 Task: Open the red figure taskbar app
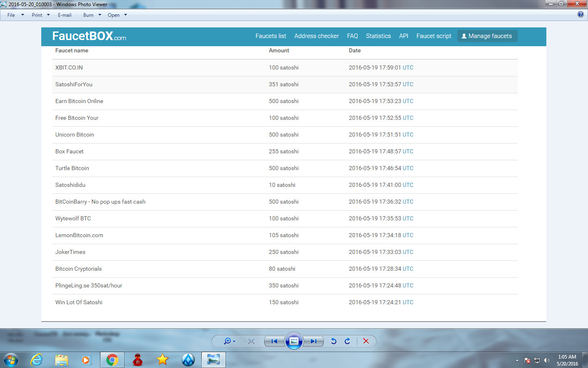(x=138, y=360)
